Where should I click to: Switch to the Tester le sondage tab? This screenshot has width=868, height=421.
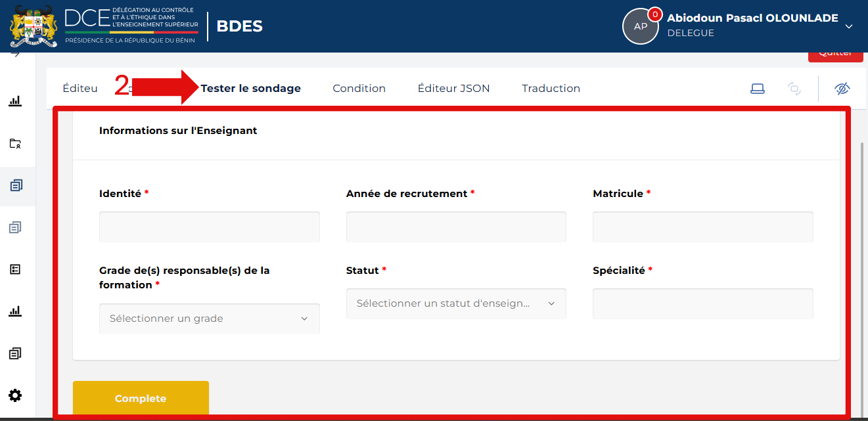251,89
